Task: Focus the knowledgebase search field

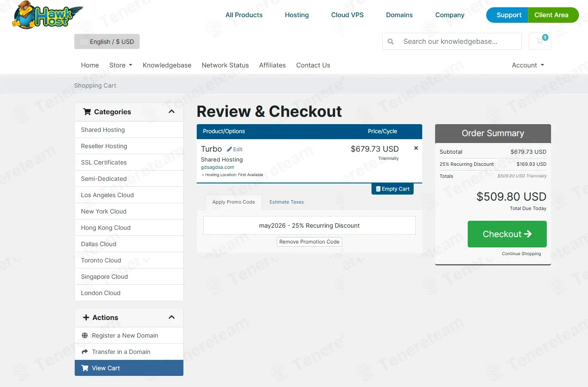Action: pos(460,42)
